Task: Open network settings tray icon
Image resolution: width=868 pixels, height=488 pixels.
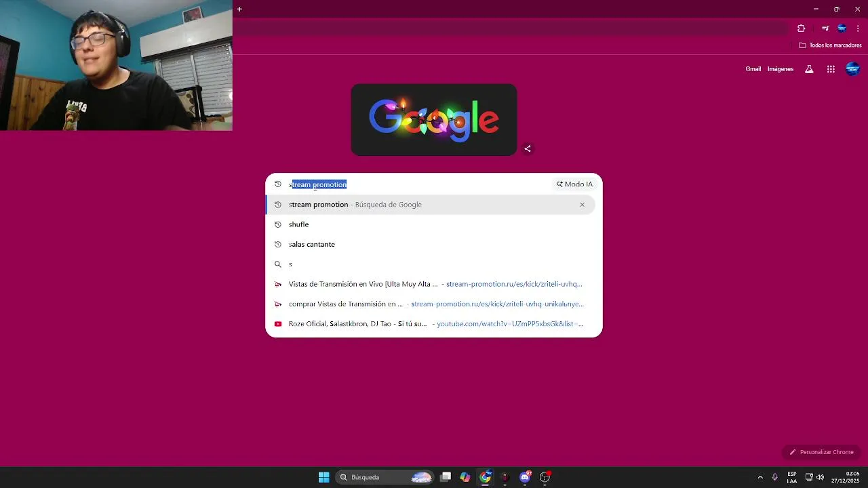Action: (809, 477)
